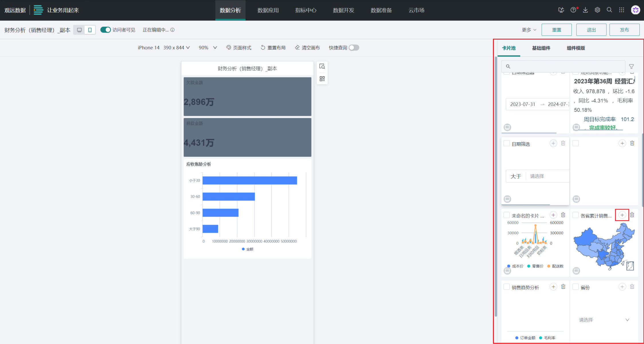Click the 重置布局 button
The height and width of the screenshot is (344, 644).
[273, 48]
